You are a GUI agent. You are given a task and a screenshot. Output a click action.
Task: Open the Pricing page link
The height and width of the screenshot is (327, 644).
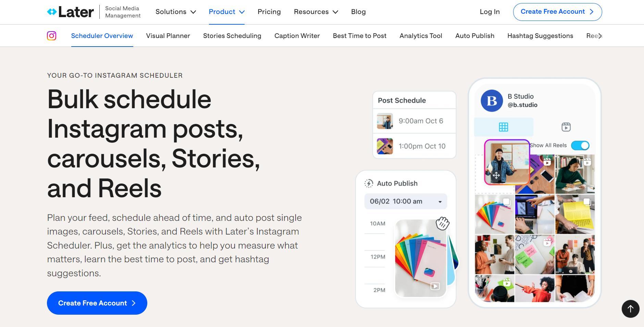click(x=269, y=12)
